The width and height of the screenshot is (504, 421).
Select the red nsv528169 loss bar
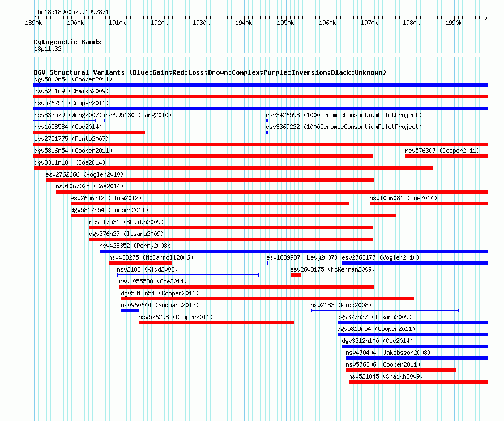[x=260, y=97]
